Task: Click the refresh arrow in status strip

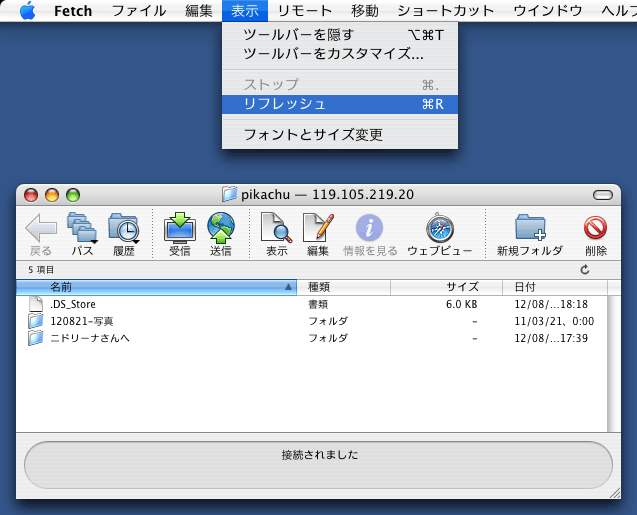Action: point(585,269)
